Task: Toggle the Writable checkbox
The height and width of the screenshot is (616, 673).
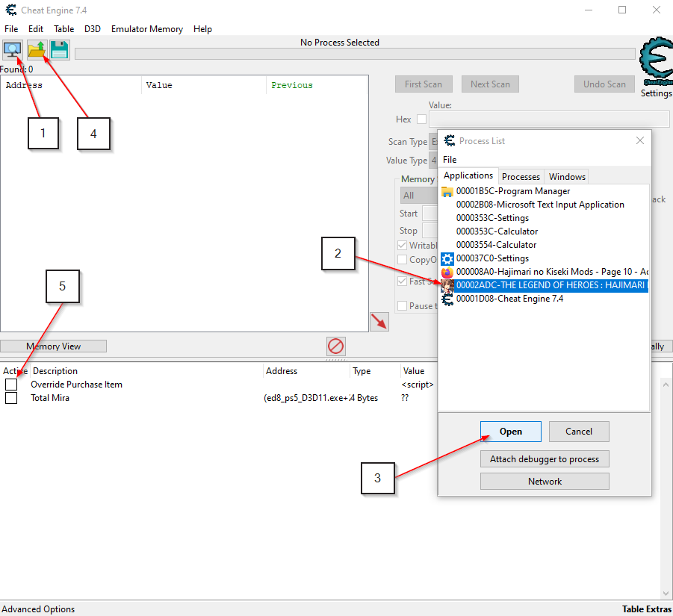Action: (x=402, y=246)
